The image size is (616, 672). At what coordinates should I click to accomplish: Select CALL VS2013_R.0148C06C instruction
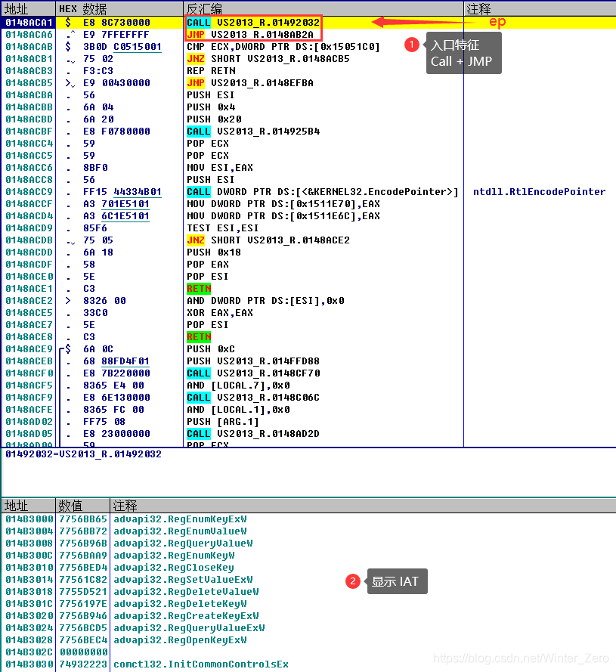click(x=253, y=398)
